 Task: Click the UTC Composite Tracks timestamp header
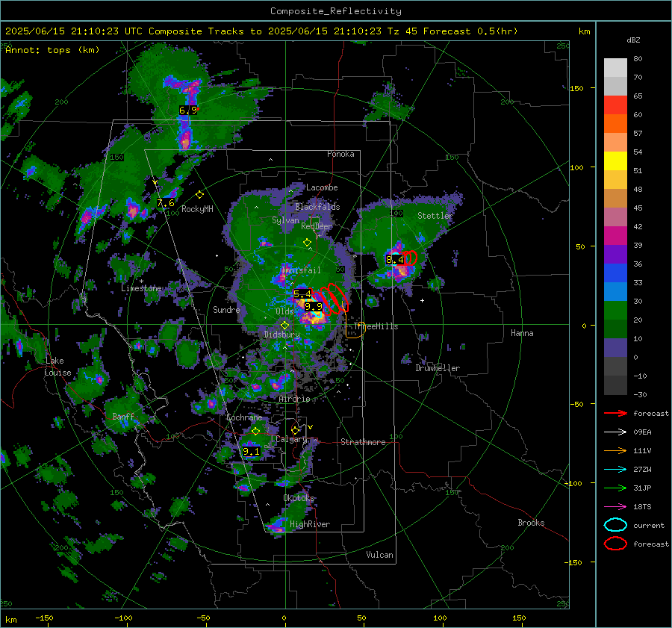[x=261, y=31]
